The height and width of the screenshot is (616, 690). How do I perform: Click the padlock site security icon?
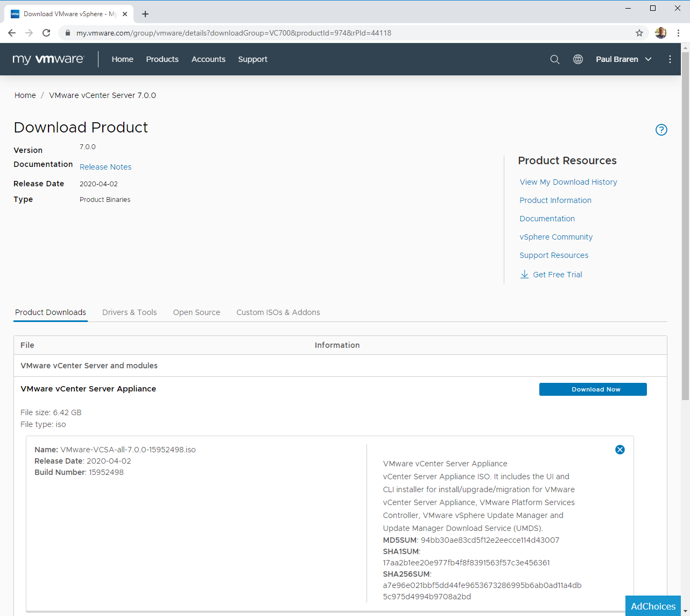point(67,33)
